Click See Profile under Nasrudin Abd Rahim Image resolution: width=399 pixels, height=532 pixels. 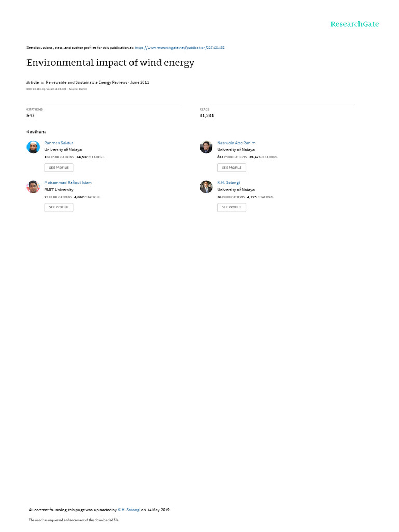pos(232,168)
